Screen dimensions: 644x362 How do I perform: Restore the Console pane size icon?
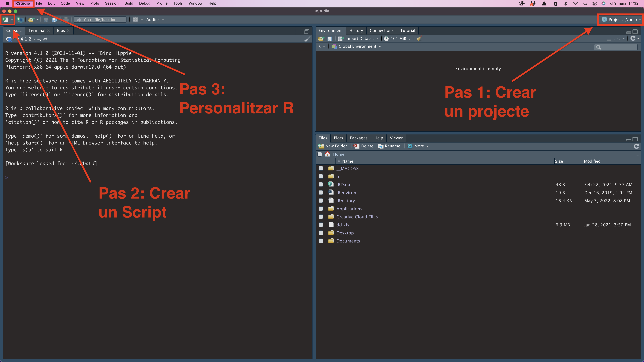tap(306, 31)
